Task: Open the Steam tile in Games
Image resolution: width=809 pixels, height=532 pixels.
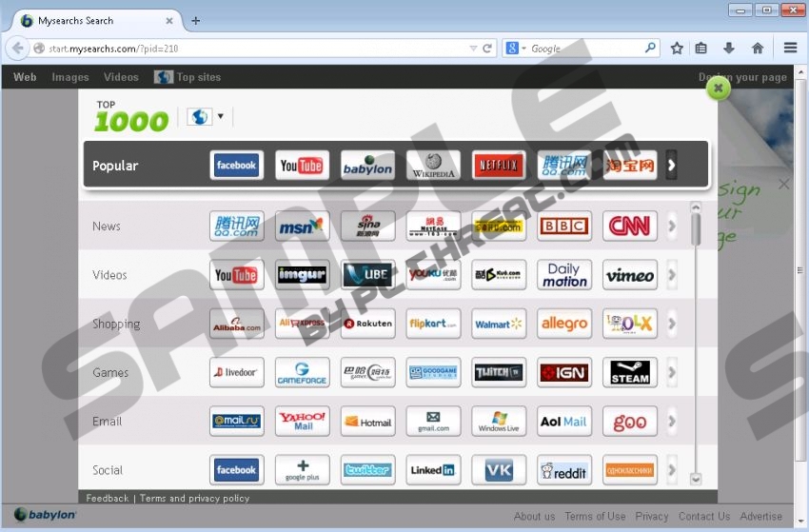Action: coord(629,372)
